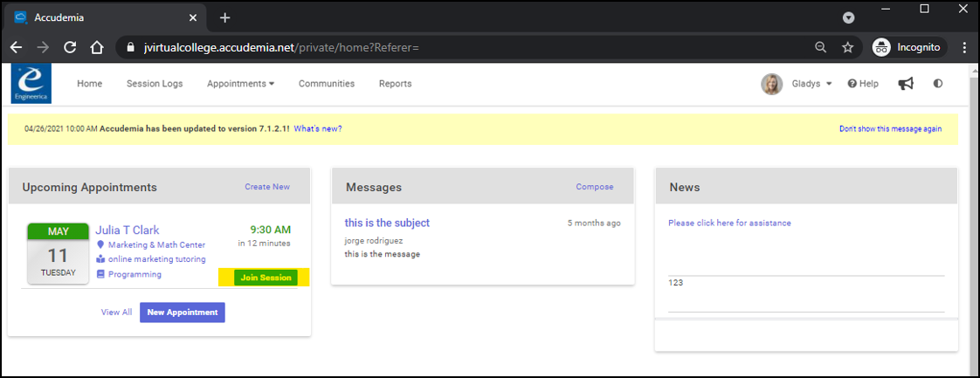
Task: Open message 'this is the subject'
Action: pos(387,223)
